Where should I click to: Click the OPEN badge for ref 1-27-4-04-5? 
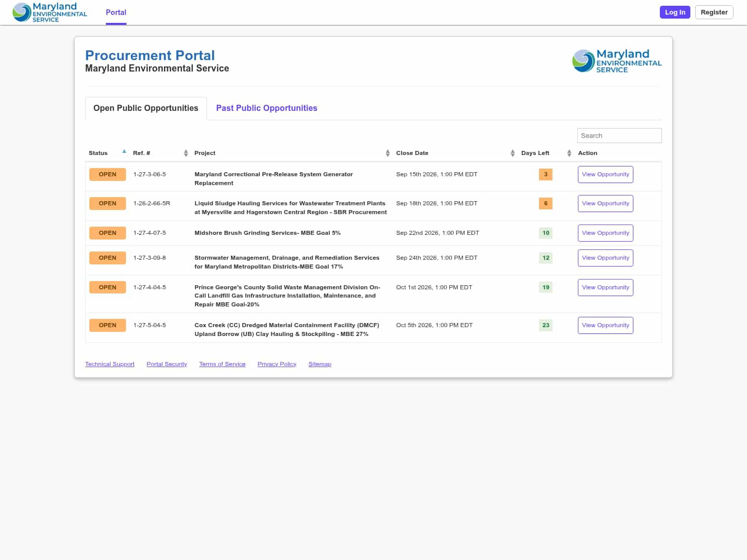[107, 288]
